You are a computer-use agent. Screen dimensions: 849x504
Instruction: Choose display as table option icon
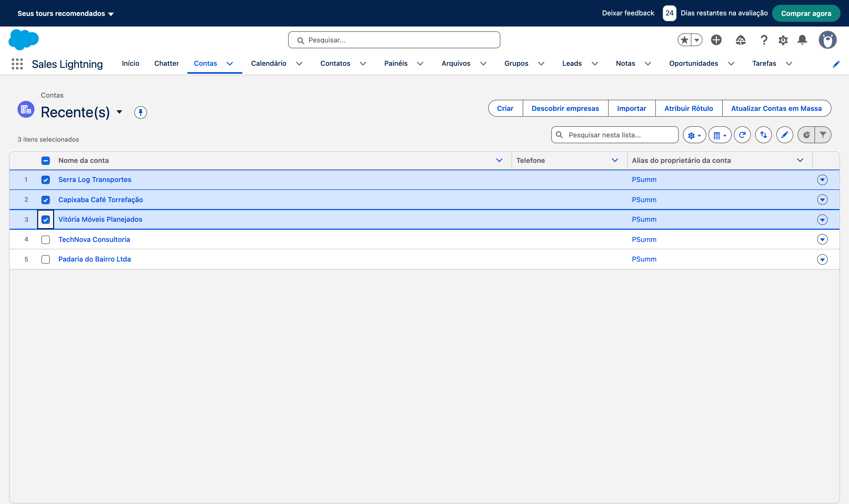(x=720, y=135)
